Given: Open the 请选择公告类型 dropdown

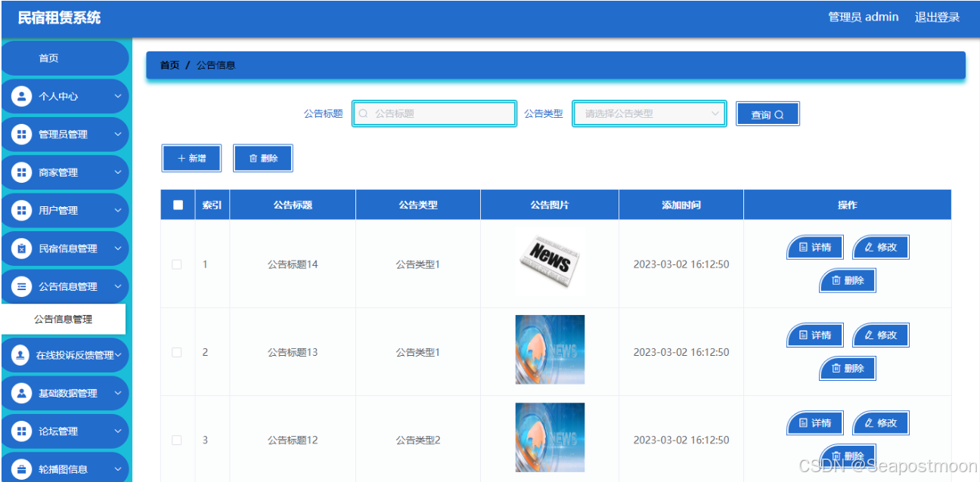Looking at the screenshot, I should (x=648, y=113).
